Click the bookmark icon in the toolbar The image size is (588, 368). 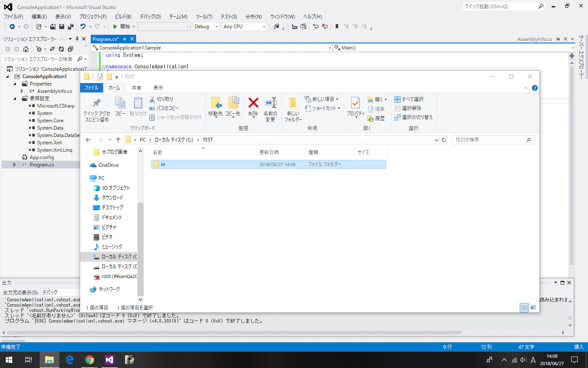(x=337, y=27)
